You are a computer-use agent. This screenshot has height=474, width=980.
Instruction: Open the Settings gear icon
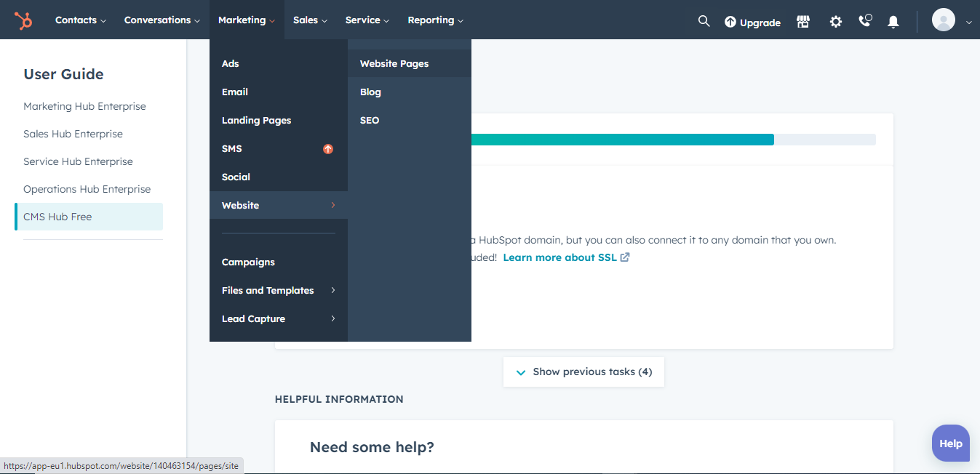point(836,22)
